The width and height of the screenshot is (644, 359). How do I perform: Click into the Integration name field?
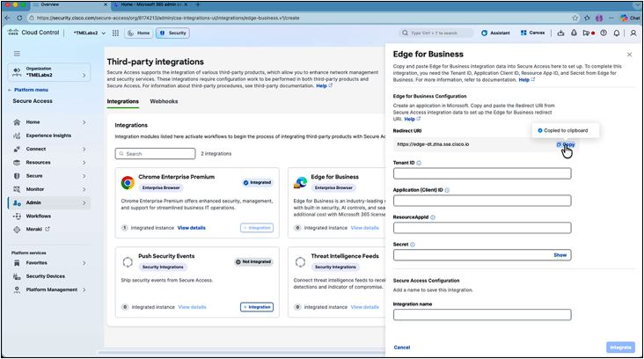pos(482,315)
